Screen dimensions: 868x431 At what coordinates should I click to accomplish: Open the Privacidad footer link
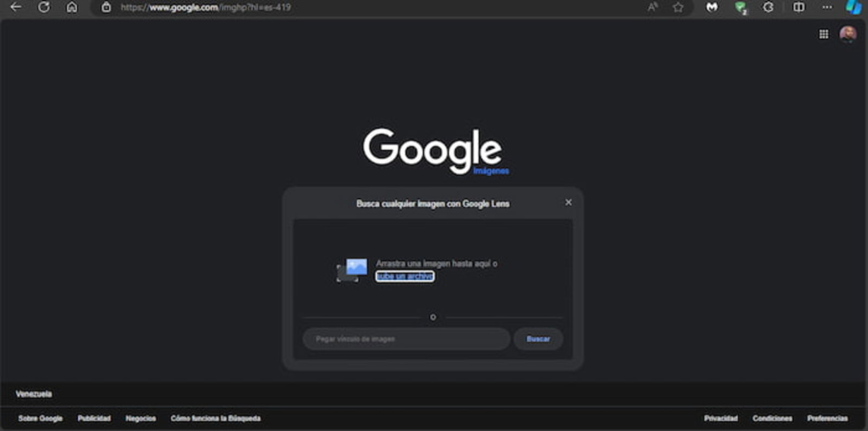[721, 419]
